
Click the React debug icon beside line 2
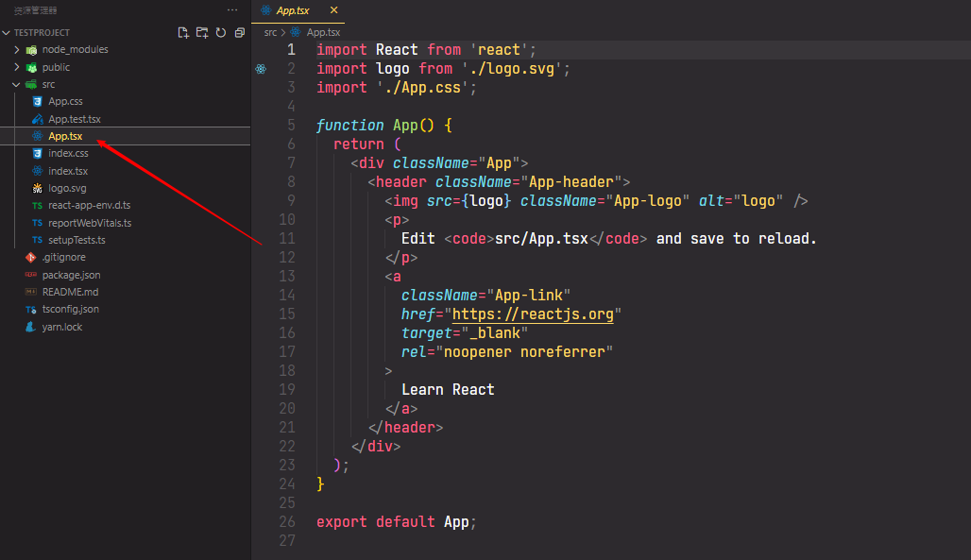pyautogui.click(x=262, y=69)
